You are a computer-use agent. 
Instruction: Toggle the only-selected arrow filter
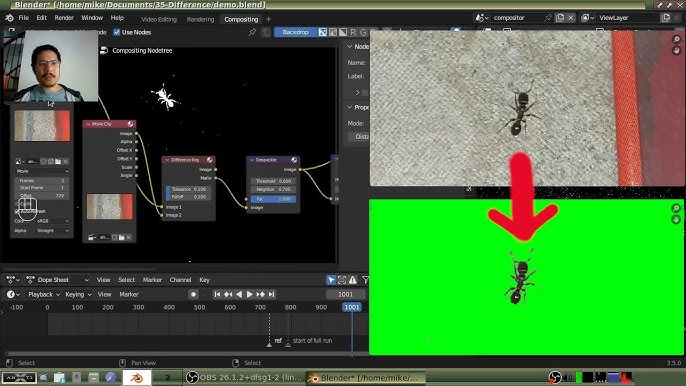(x=331, y=280)
